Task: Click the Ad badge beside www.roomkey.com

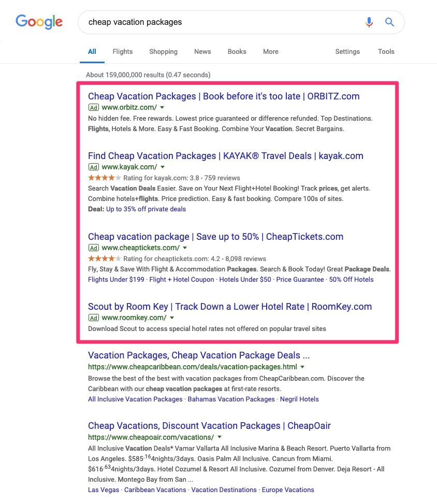Action: click(93, 318)
